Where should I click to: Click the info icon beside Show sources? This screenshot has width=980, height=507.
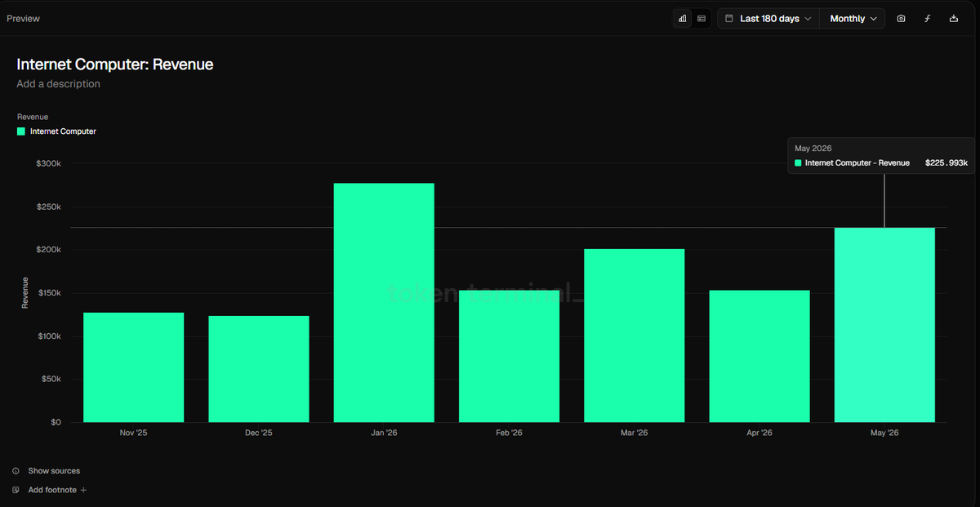tap(16, 471)
